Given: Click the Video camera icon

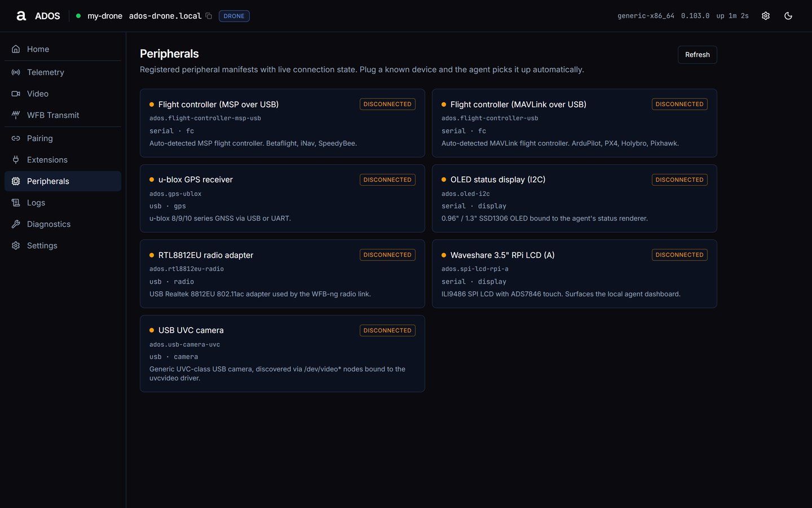Looking at the screenshot, I should pyautogui.click(x=16, y=94).
